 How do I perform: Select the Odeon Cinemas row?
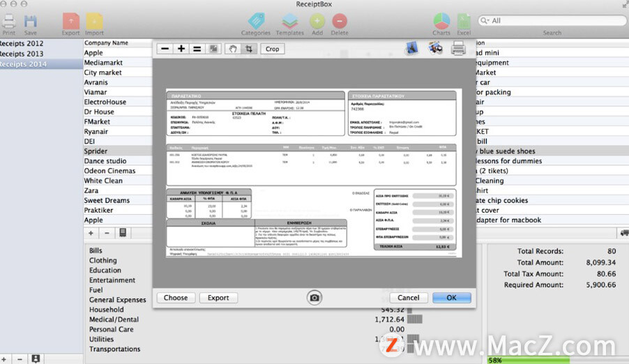118,171
